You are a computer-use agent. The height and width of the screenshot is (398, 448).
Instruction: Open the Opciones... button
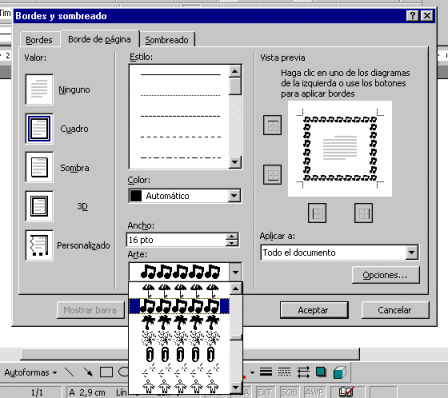click(x=385, y=275)
